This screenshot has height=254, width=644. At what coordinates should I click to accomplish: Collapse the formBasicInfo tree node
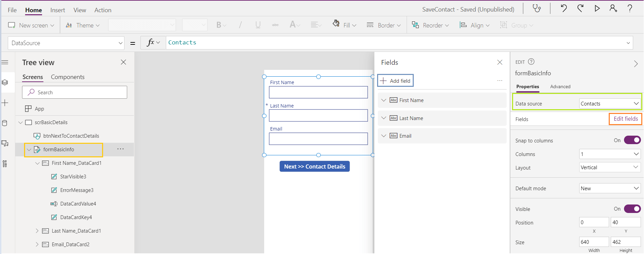pos(29,150)
